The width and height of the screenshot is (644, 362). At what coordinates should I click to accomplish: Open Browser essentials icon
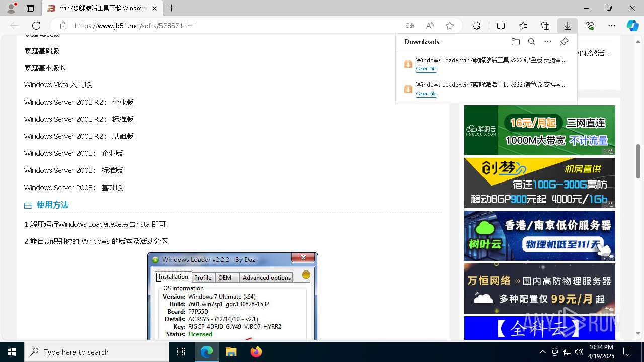[x=590, y=26]
